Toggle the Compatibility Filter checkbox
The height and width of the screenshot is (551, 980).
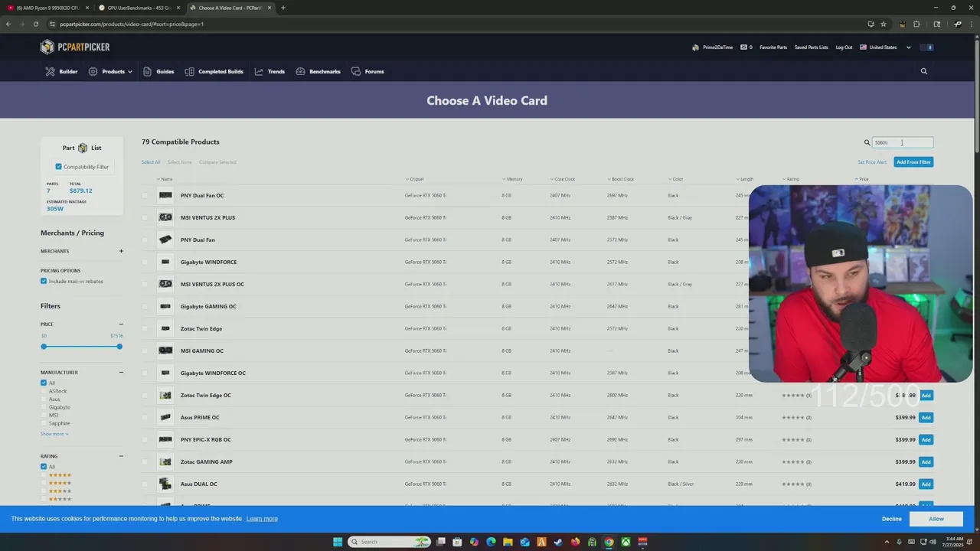click(x=58, y=167)
